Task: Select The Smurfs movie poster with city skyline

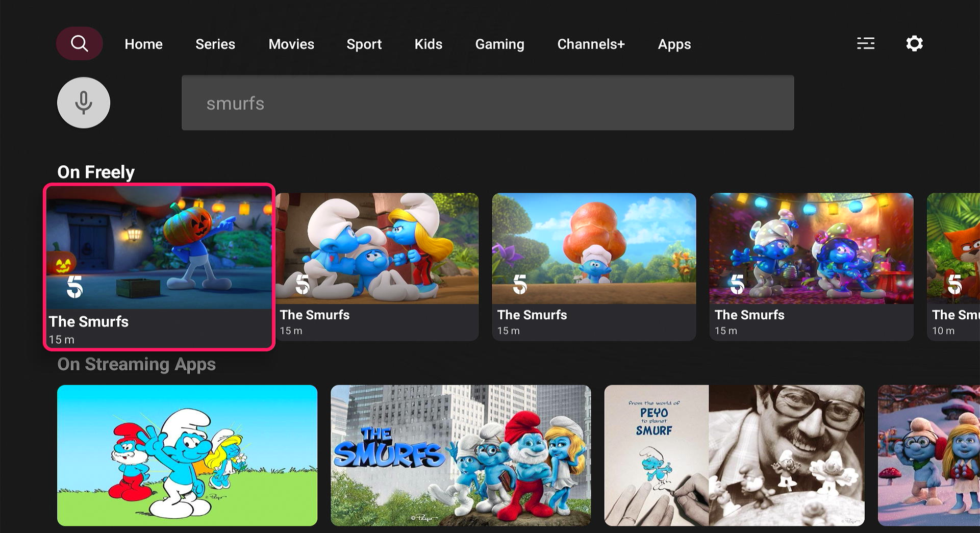Action: point(461,455)
